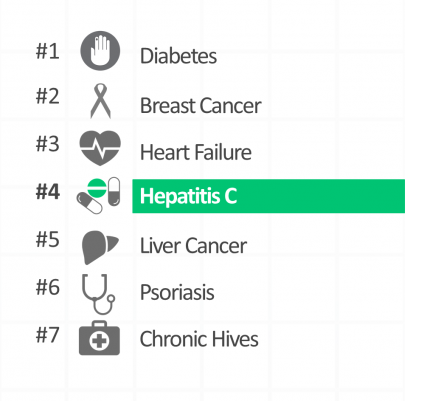Click the Liver Cancer liver icon
This screenshot has width=430, height=401.
point(100,247)
